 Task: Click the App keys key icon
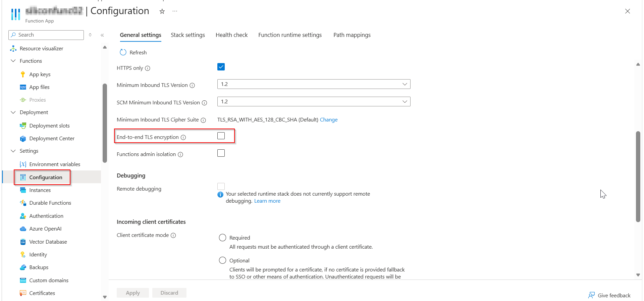(23, 74)
